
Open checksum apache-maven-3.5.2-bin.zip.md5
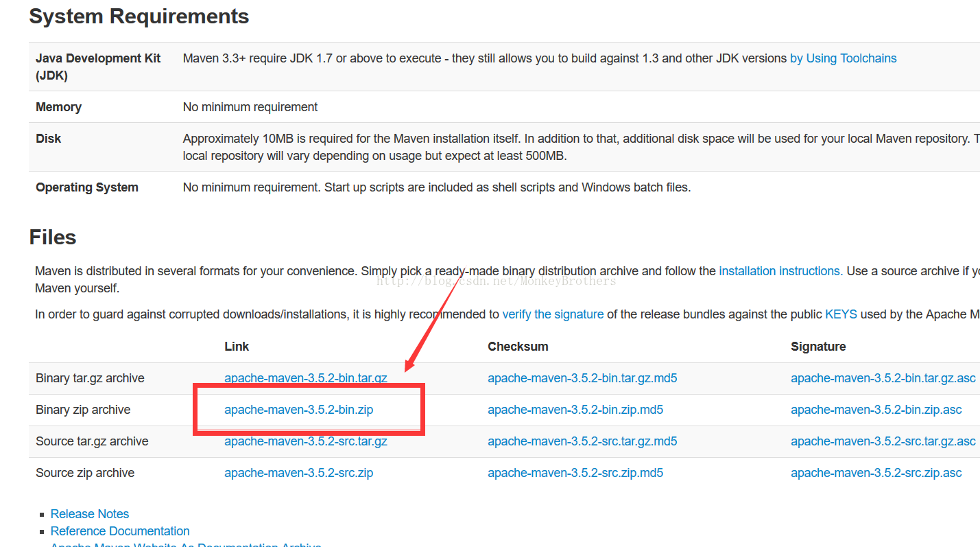[575, 410]
